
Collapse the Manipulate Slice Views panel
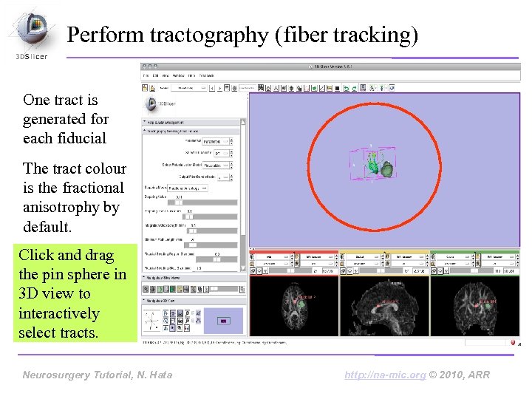coord(194,278)
